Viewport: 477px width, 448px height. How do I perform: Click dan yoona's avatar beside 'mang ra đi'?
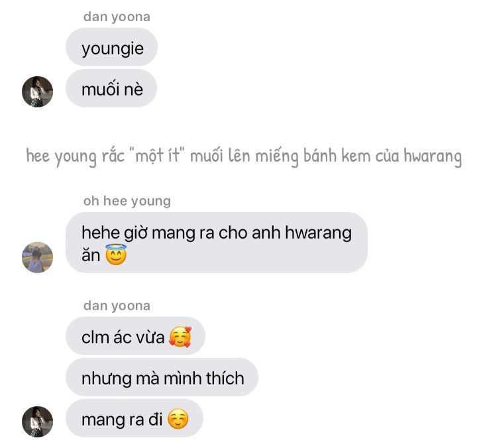[37, 421]
